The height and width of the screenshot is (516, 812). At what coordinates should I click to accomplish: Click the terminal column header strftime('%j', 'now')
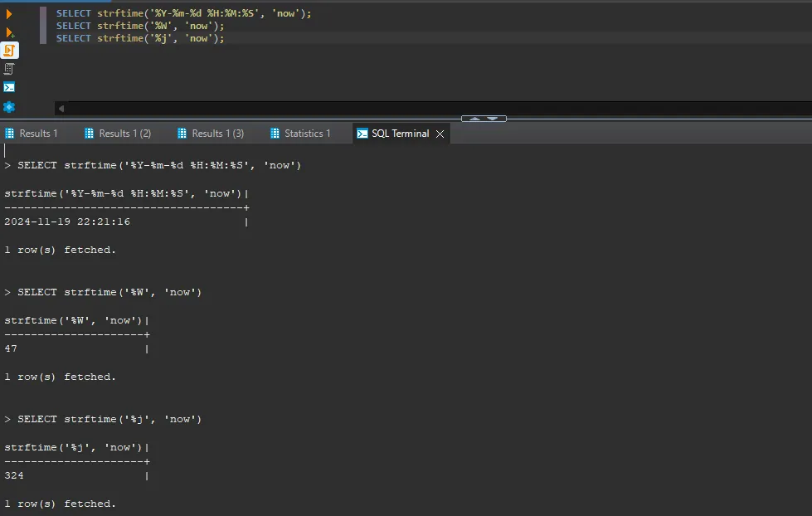(73, 448)
